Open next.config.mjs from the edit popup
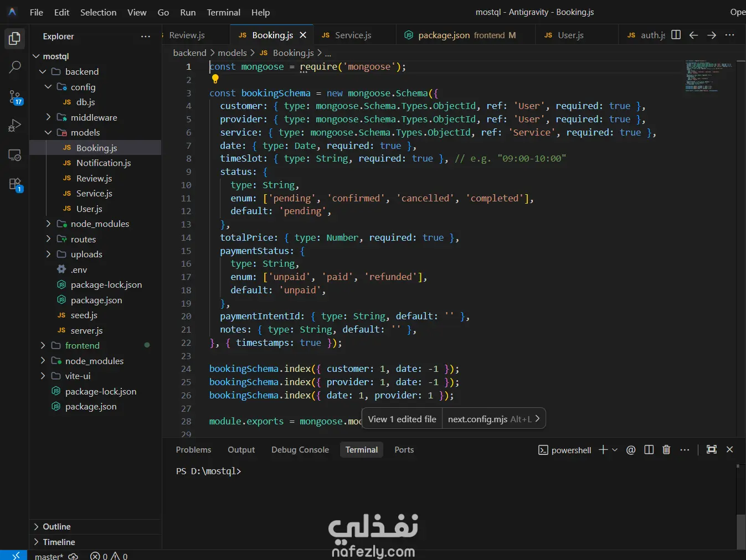Screen dimensions: 746x560 pyautogui.click(x=494, y=419)
